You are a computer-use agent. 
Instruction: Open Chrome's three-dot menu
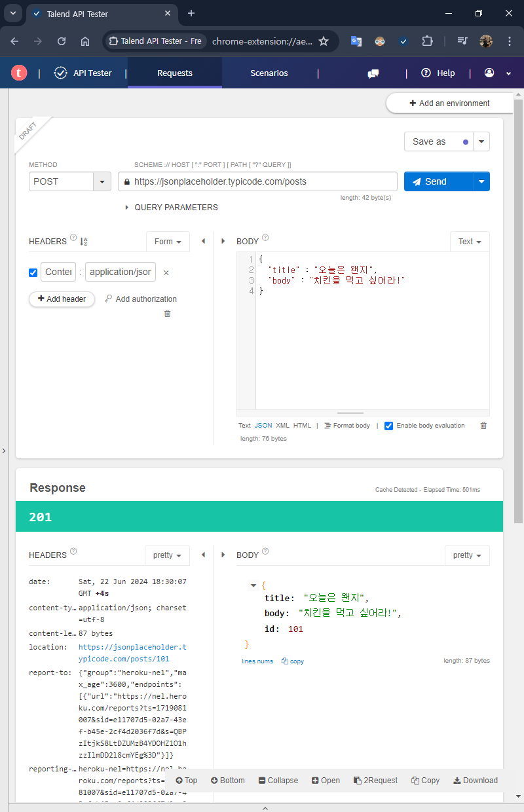click(510, 41)
